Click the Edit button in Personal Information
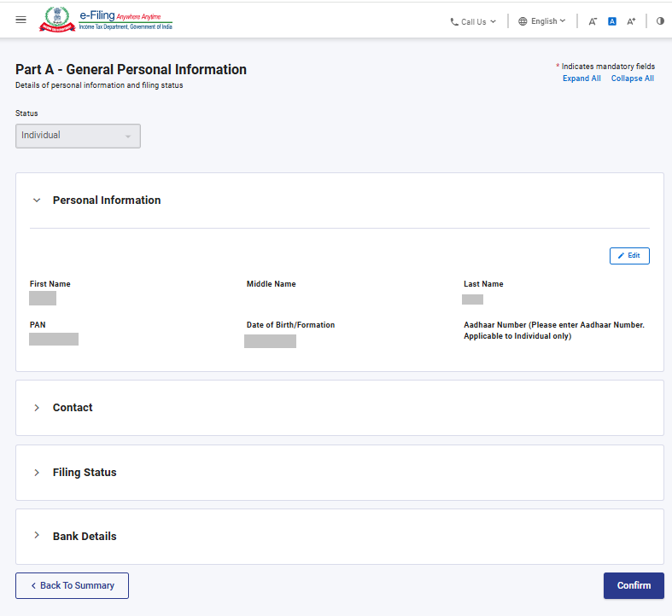This screenshot has height=616, width=672. click(629, 256)
